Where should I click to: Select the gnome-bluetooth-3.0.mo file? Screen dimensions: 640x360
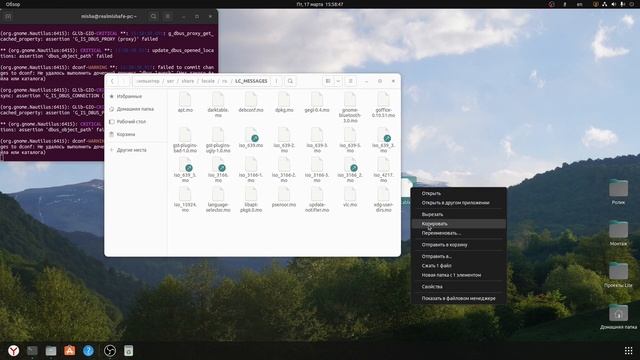pos(350,107)
